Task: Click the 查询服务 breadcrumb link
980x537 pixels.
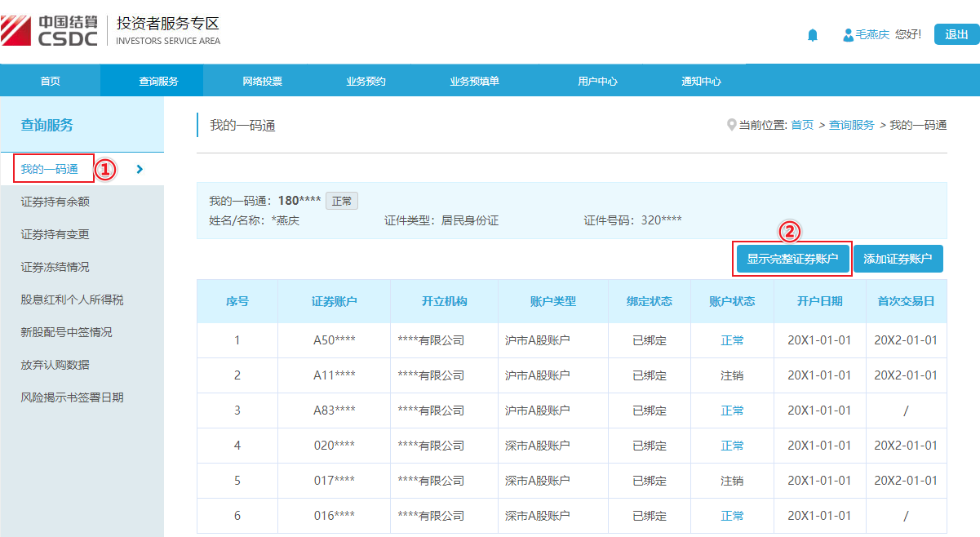Action: pyautogui.click(x=851, y=125)
